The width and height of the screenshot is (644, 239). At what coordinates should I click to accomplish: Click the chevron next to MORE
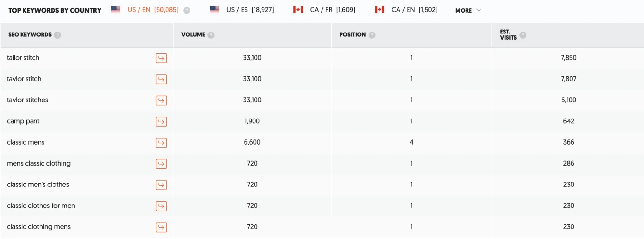coord(479,10)
